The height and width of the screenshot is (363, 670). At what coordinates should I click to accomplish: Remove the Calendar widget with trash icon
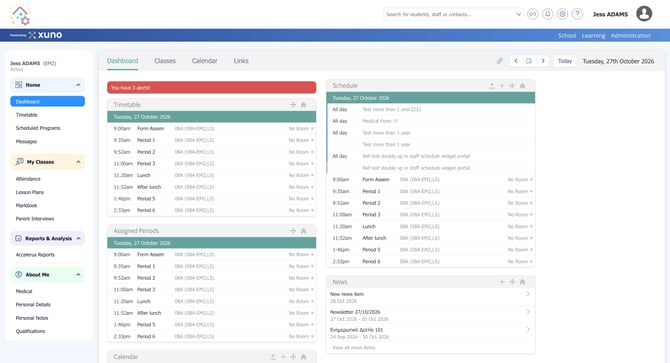303,357
